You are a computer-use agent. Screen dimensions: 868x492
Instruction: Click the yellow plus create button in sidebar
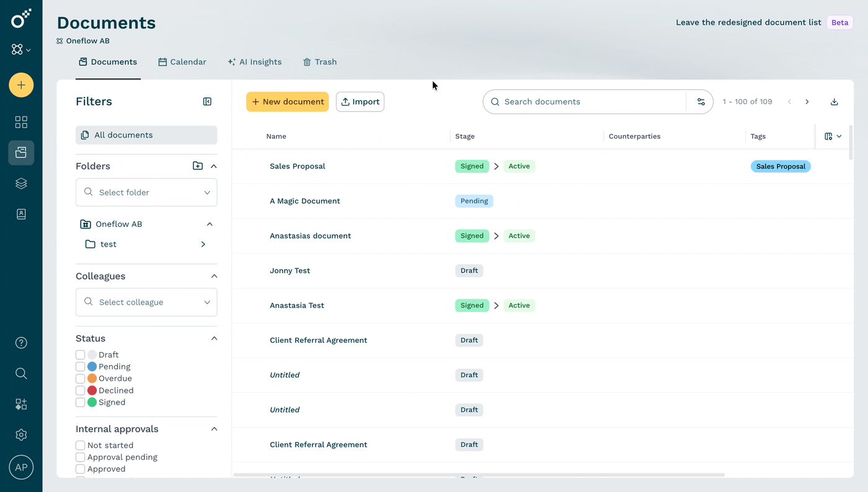[21, 85]
